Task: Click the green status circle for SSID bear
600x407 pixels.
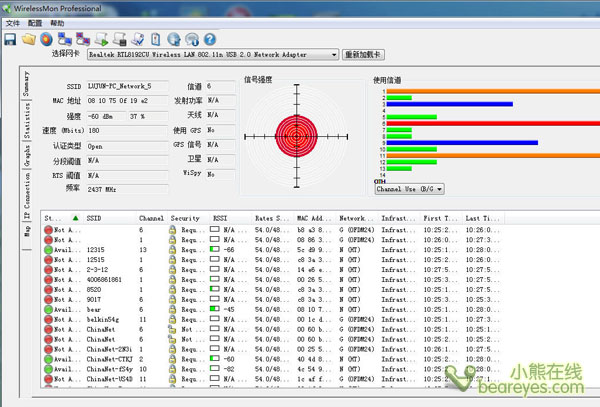Action: 48,309
